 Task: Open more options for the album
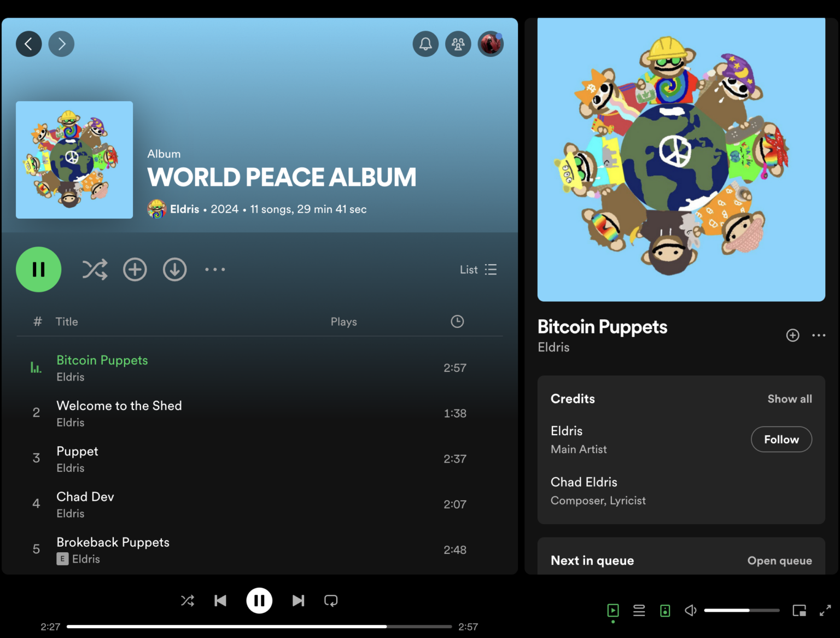[215, 270]
